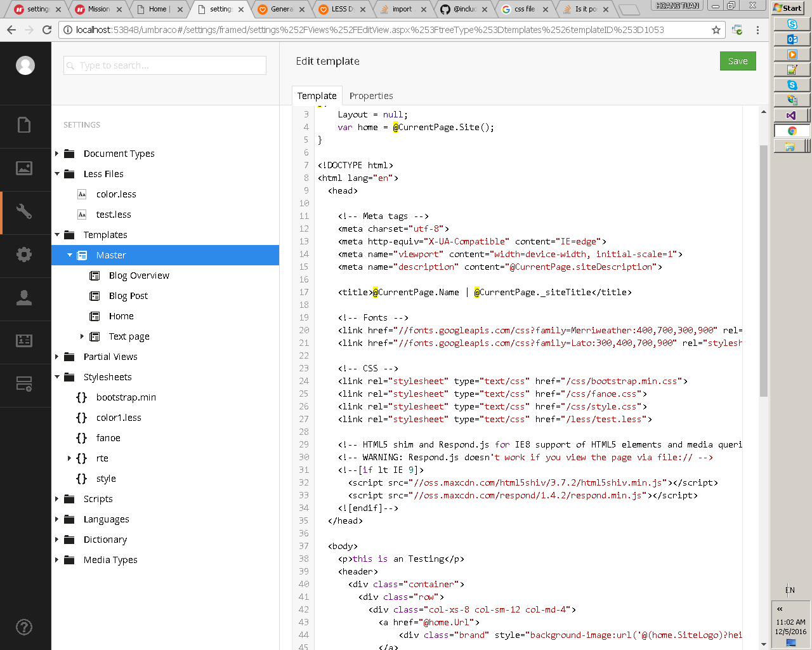Click the Blog Post template icon
Screen dimensions: 812x650
(x=95, y=296)
